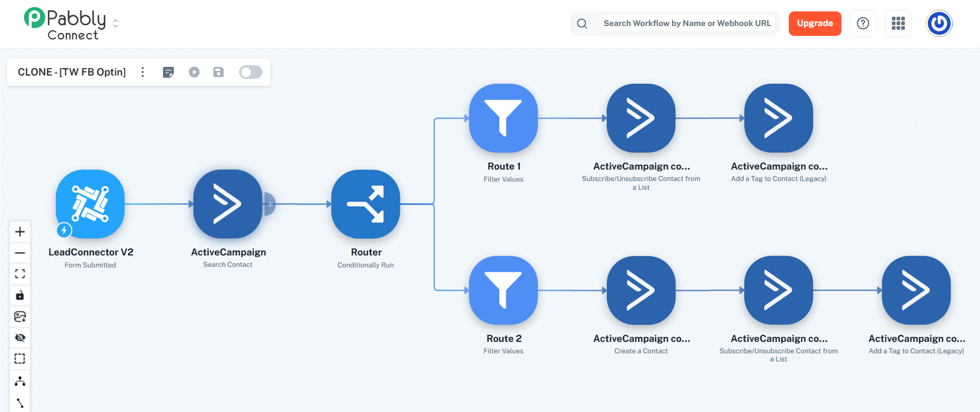Click the LeadConnector trigger lightning badge
This screenshot has width=980, height=412.
pyautogui.click(x=64, y=230)
